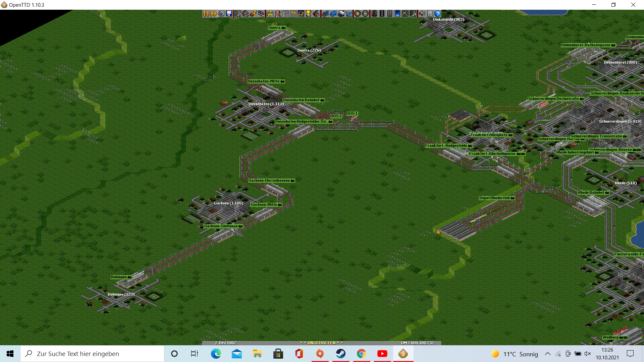The image size is (644, 362).
Task: Show the town directory
Action: [x=246, y=14]
